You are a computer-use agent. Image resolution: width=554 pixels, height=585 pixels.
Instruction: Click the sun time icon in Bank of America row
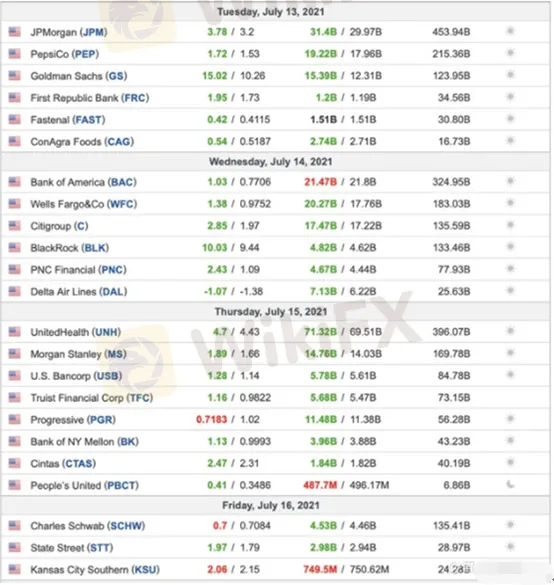click(510, 181)
